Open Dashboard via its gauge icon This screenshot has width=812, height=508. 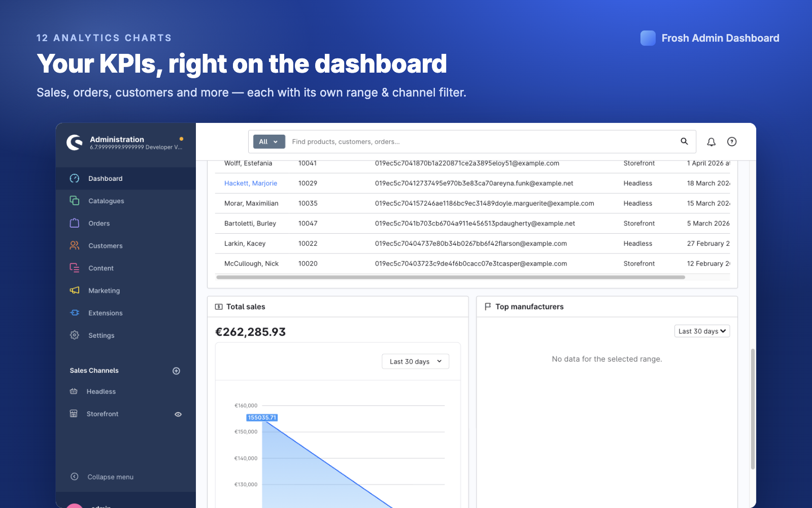75,178
